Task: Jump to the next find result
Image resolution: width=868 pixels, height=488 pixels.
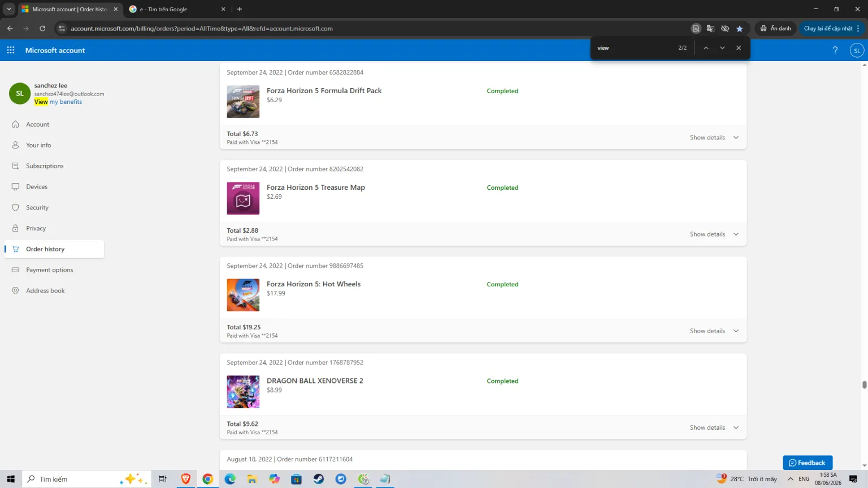Action: (x=722, y=48)
